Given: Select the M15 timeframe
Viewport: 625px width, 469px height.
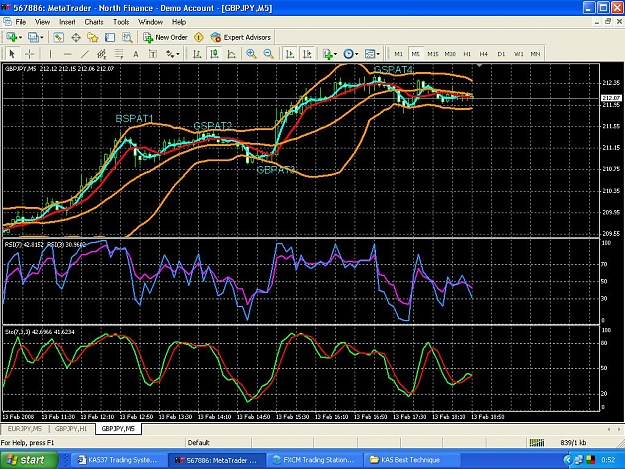Looking at the screenshot, I should tap(432, 54).
